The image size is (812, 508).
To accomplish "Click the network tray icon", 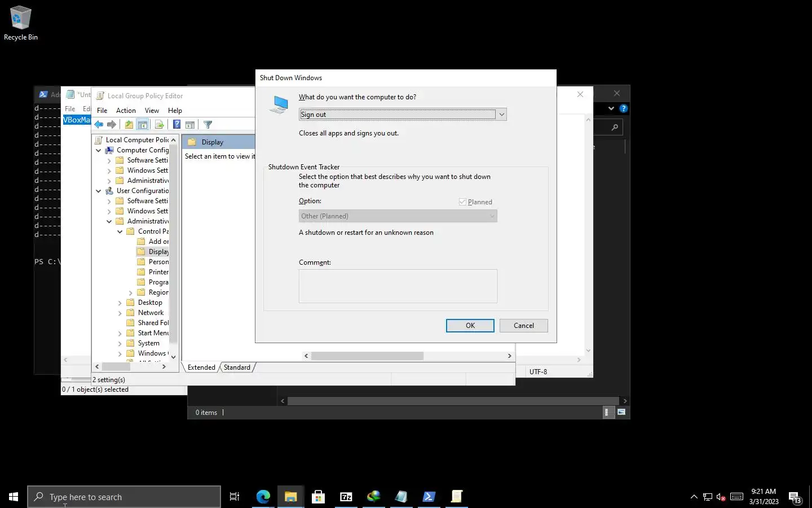I will tap(707, 497).
